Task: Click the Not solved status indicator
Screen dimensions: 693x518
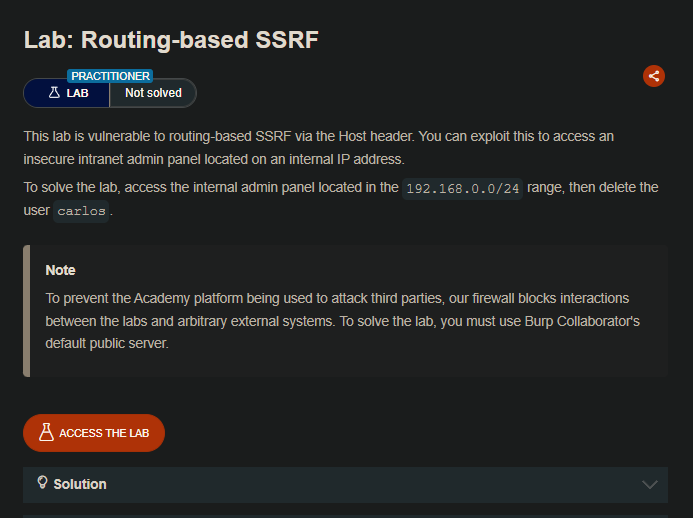Action: (153, 93)
